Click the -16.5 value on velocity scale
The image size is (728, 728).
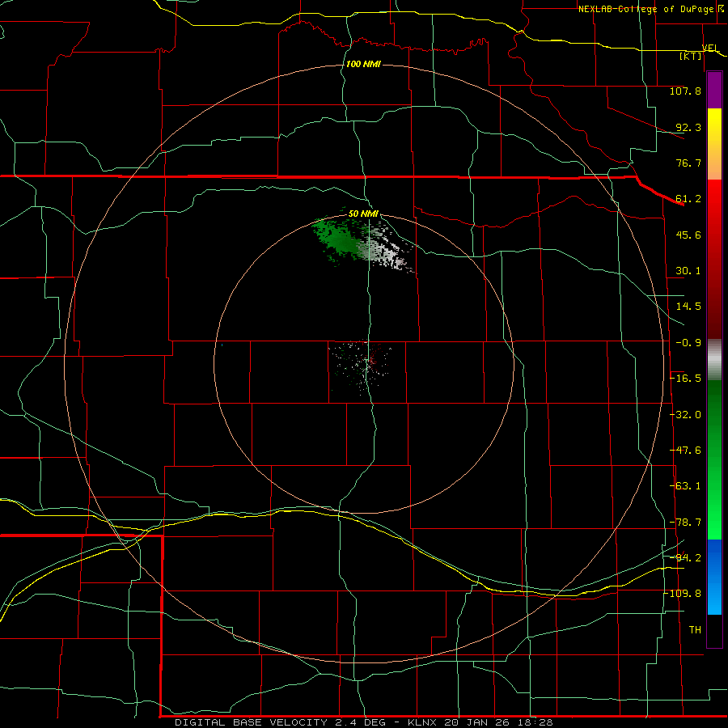click(x=685, y=379)
